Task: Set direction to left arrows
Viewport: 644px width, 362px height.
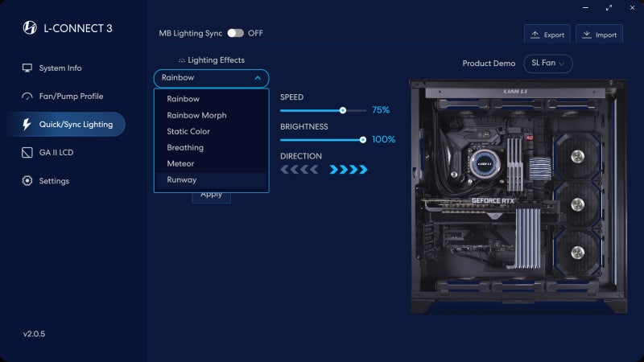Action: 299,170
